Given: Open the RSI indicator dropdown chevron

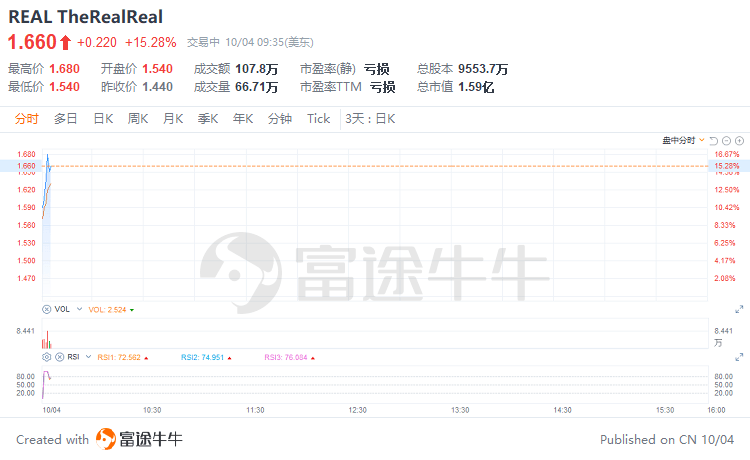Looking at the screenshot, I should 88,357.
